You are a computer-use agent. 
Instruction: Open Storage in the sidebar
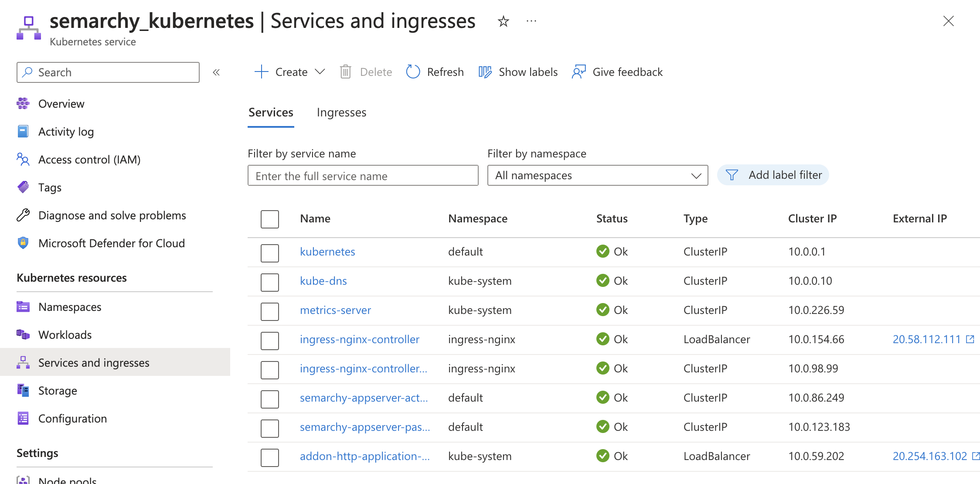tap(58, 391)
